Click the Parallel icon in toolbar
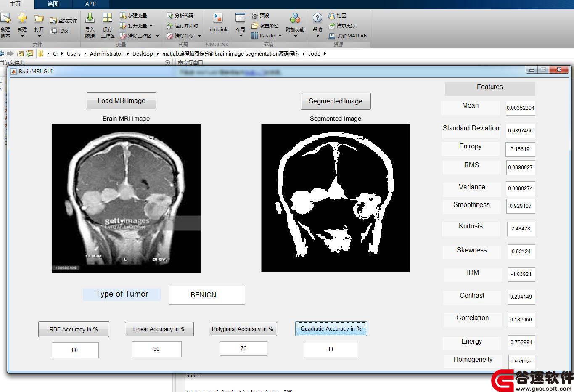 tap(255, 36)
